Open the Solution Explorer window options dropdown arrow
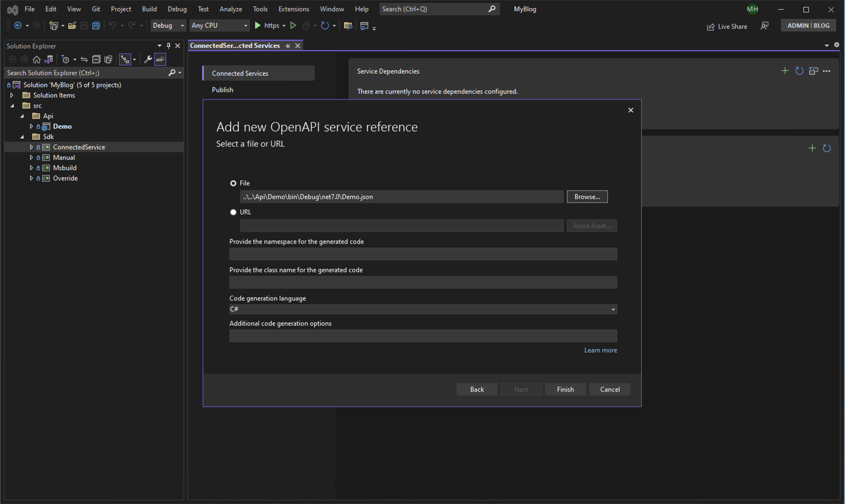The image size is (845, 504). (159, 46)
